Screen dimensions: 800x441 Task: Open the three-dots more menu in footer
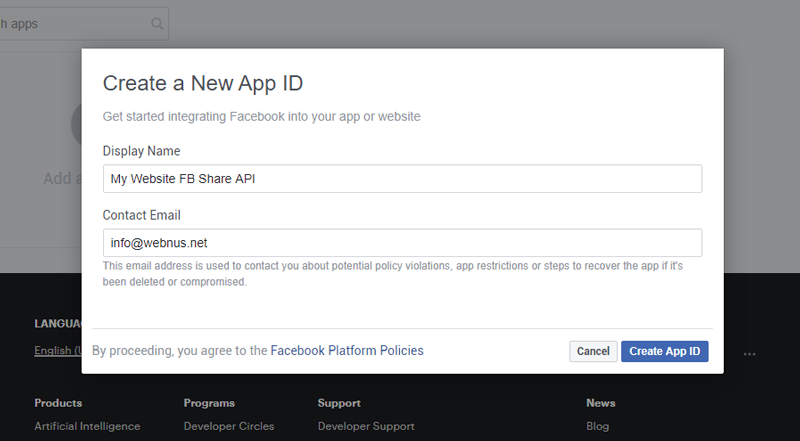click(x=749, y=354)
